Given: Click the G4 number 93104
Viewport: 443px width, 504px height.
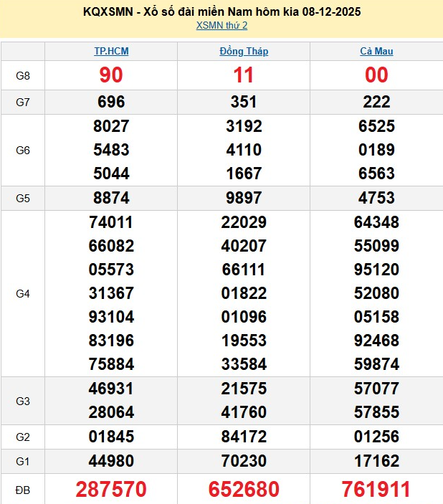Looking at the screenshot, I should 111,317.
